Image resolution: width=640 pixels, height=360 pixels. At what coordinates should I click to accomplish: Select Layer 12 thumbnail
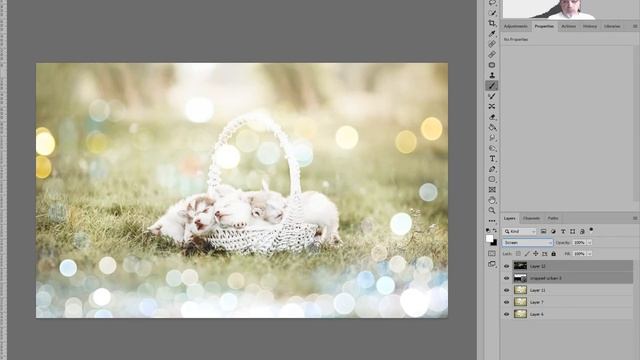coord(520,266)
